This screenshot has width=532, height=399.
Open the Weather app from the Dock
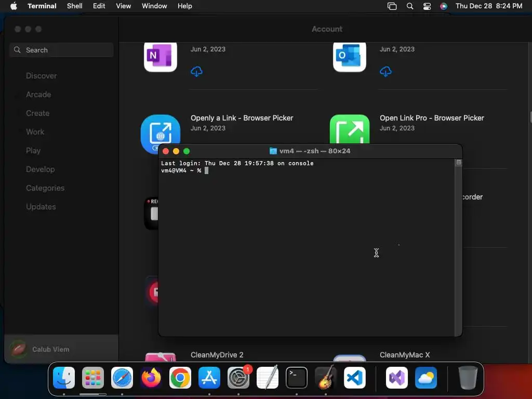426,378
